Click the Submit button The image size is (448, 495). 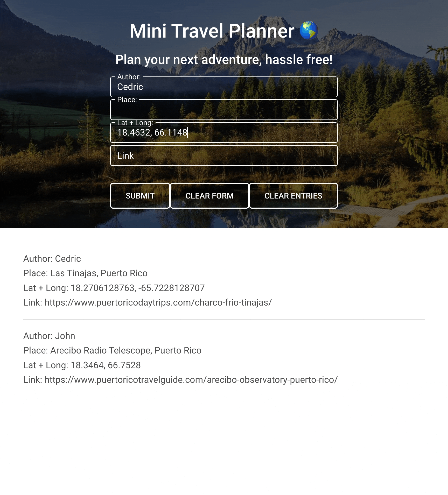(140, 196)
